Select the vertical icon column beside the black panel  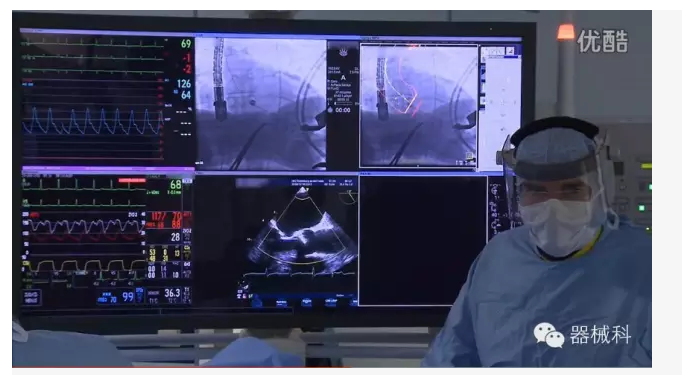[494, 208]
